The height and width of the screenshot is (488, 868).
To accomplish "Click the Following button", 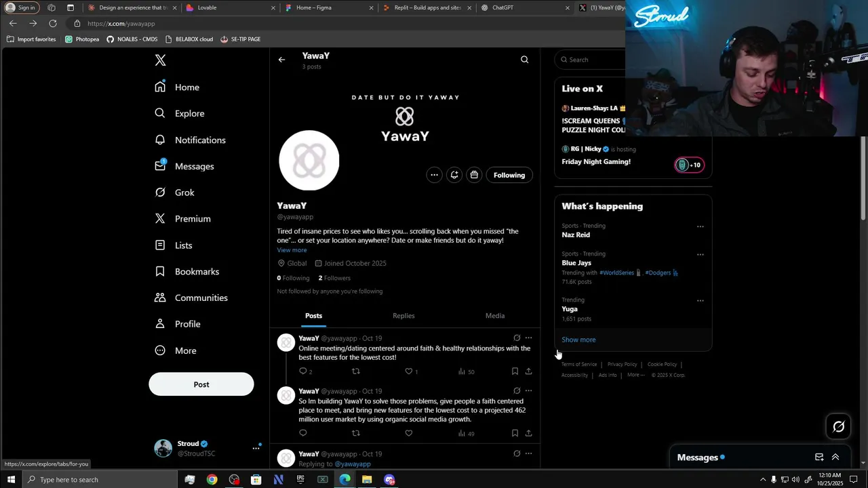I will coord(509,175).
